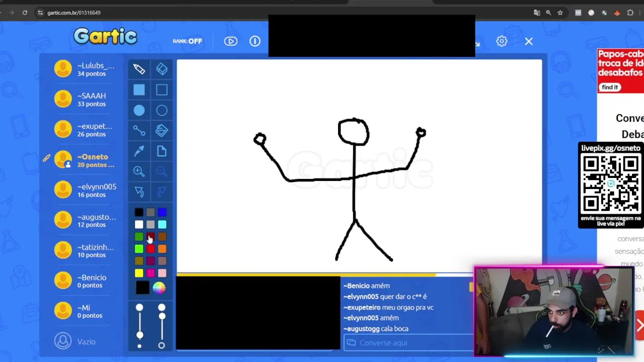
Task: Select drawing player ~Osneto
Action: [x=85, y=160]
